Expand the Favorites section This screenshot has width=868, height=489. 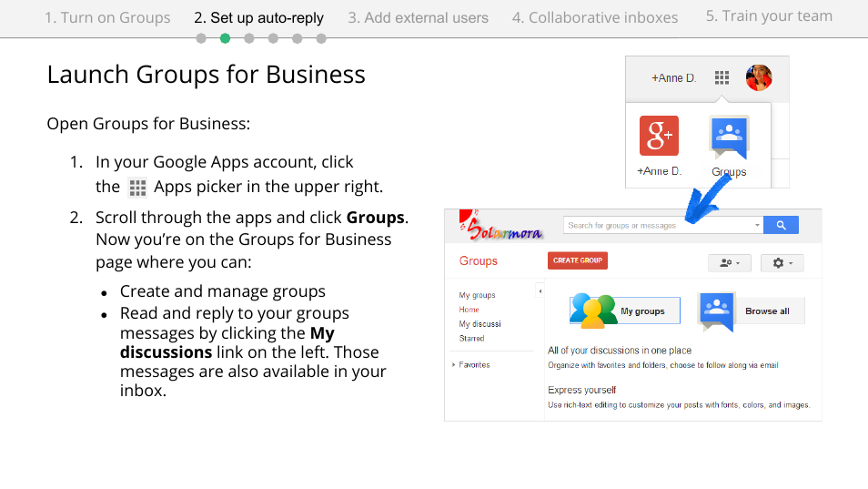click(471, 365)
